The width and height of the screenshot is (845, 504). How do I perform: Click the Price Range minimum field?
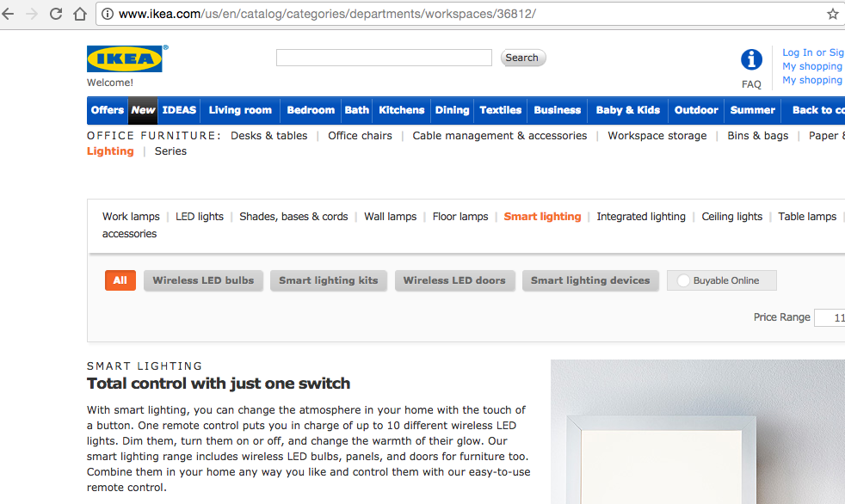[830, 317]
